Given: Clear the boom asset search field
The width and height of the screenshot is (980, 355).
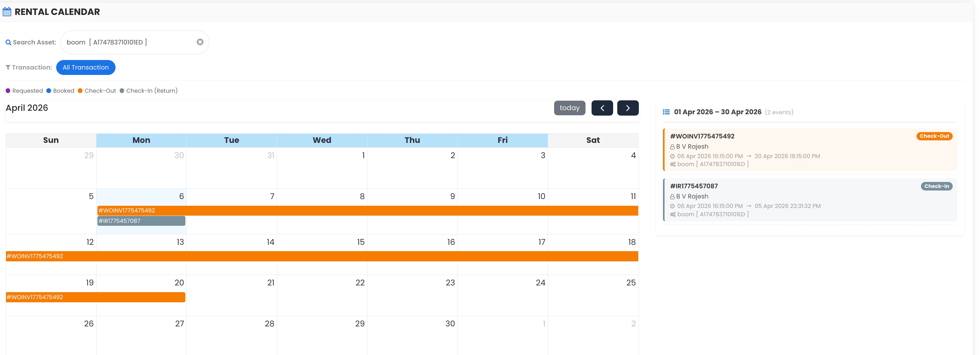Looking at the screenshot, I should coord(200,42).
